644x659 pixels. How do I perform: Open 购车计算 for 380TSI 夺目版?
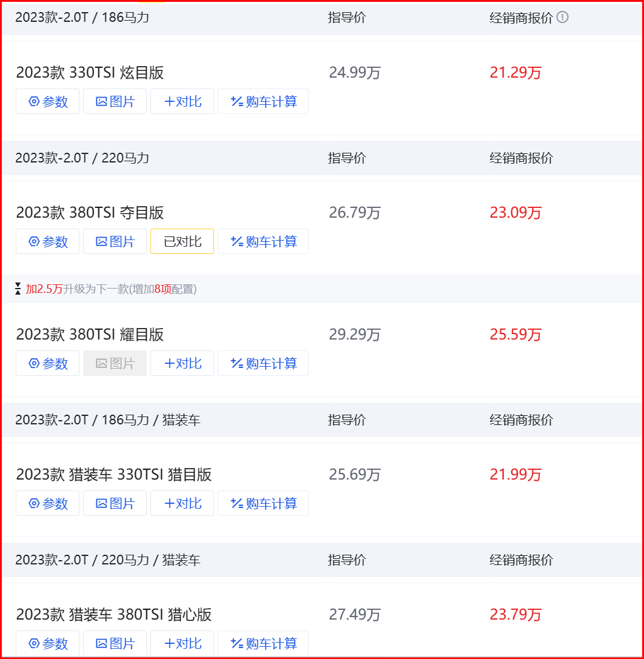coord(263,241)
